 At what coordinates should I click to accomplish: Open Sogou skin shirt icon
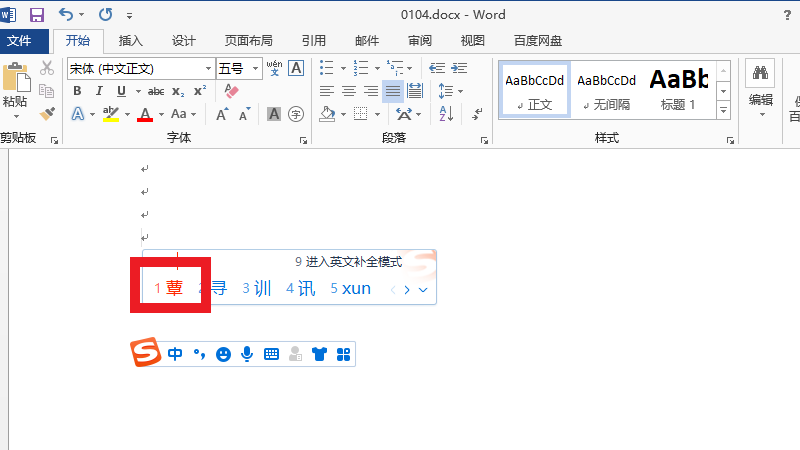[319, 354]
